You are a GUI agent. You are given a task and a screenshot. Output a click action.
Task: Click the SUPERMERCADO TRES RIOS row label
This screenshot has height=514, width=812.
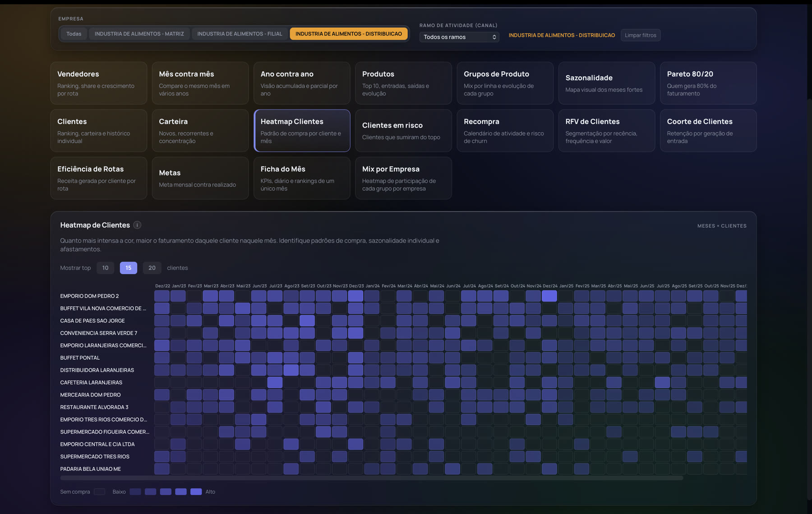click(95, 457)
